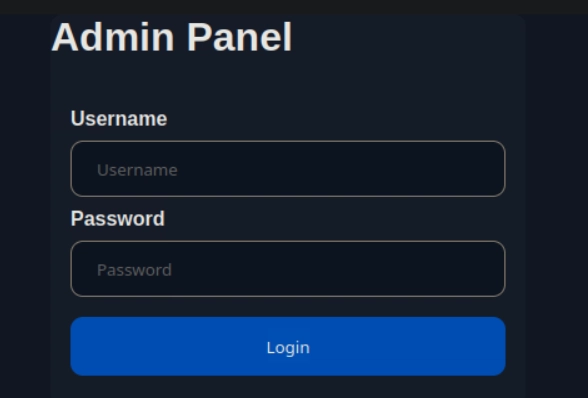Viewport: 588px width, 398px height.
Task: Click the right end of the Password box
Action: click(488, 269)
